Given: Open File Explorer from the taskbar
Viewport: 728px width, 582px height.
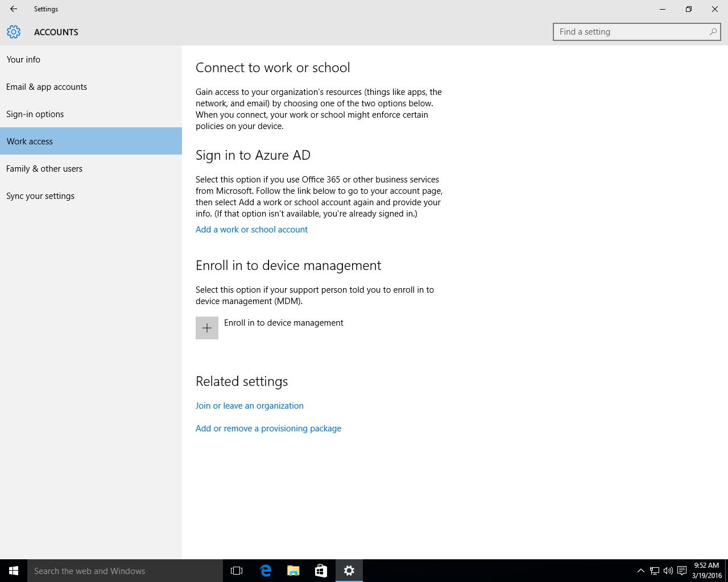Looking at the screenshot, I should (293, 571).
